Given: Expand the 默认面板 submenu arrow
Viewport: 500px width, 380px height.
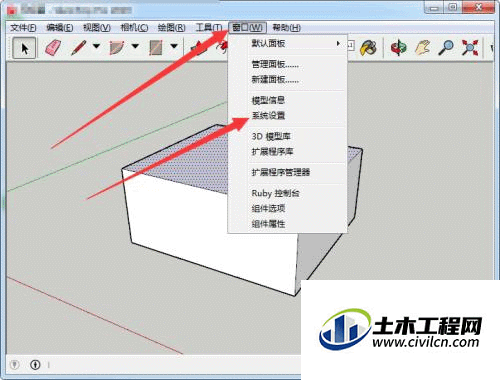Looking at the screenshot, I should 338,43.
